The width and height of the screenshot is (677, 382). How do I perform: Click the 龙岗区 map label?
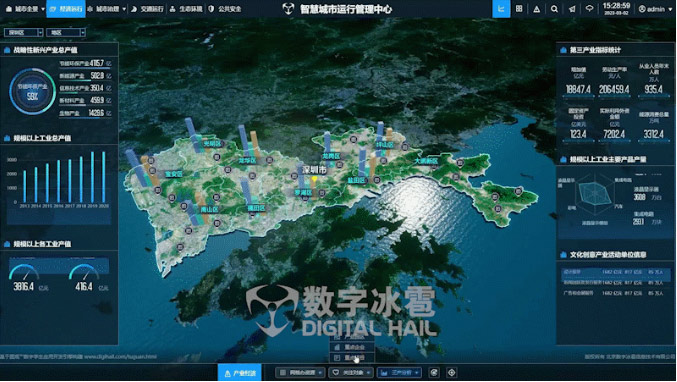point(331,156)
